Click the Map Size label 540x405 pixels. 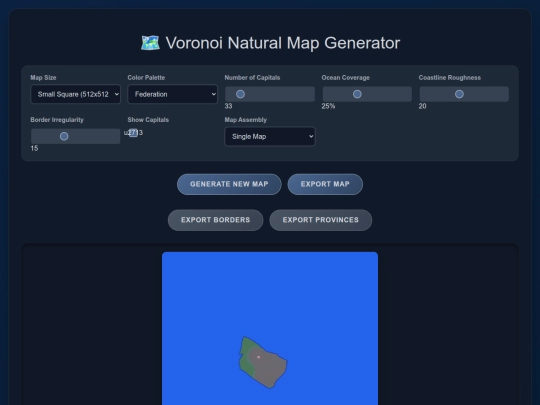pos(43,77)
